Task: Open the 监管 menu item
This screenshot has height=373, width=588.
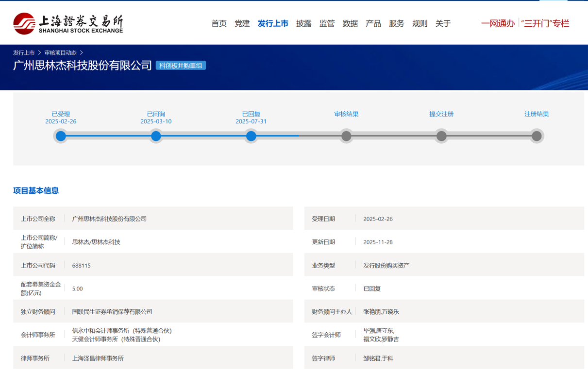Action: 327,23
